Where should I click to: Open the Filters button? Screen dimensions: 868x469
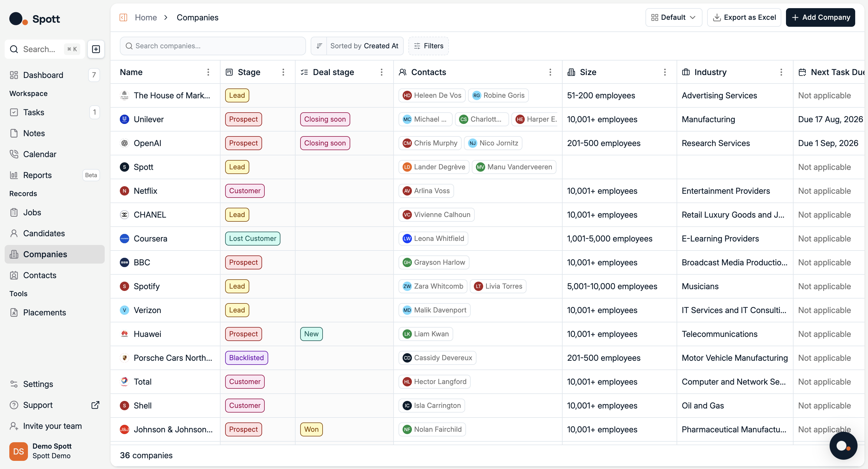pos(428,46)
